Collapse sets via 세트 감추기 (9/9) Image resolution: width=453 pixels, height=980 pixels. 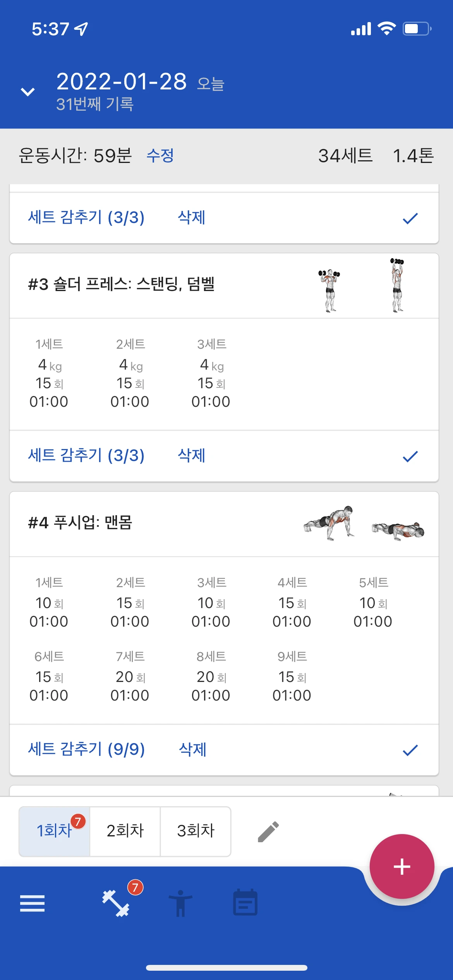click(x=86, y=749)
